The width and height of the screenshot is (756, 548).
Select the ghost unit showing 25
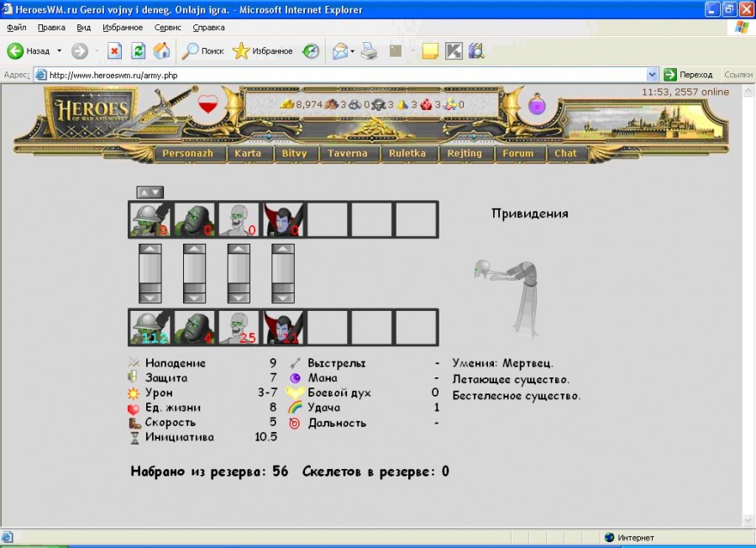click(239, 328)
